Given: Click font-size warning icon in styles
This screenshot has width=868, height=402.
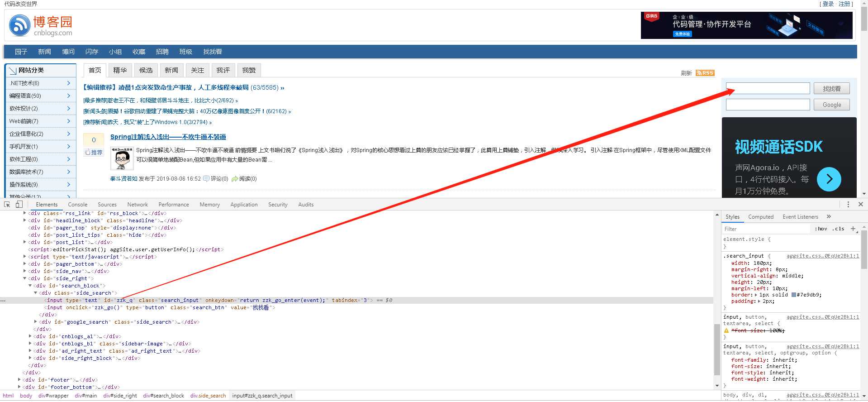Looking at the screenshot, I should 726,331.
